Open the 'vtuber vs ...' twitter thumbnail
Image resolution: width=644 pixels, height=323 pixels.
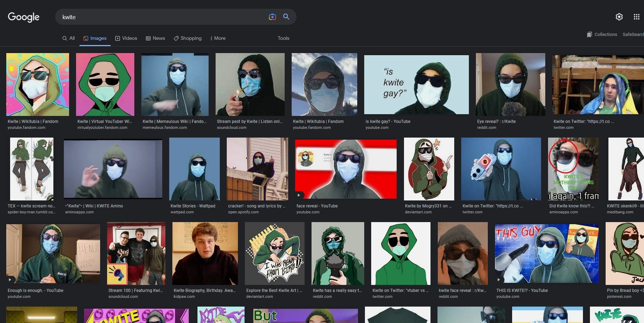tap(401, 254)
